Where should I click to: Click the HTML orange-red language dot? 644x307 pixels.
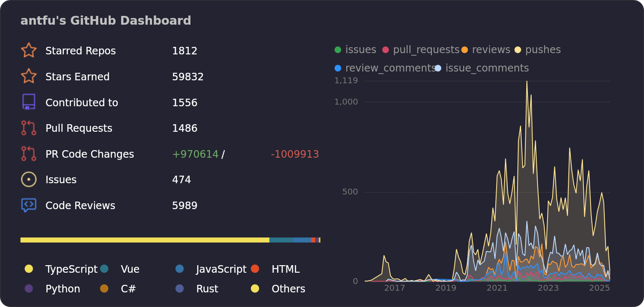[255, 269]
